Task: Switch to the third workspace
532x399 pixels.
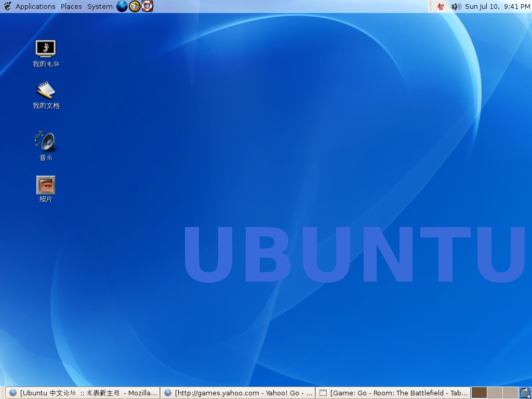Action: pyautogui.click(x=510, y=393)
